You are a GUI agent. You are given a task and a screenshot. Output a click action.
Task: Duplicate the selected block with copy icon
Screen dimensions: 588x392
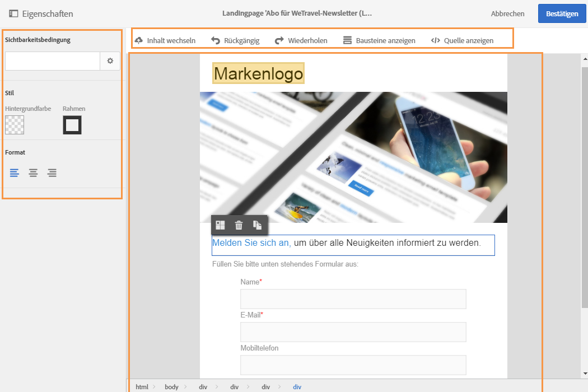[x=257, y=225]
